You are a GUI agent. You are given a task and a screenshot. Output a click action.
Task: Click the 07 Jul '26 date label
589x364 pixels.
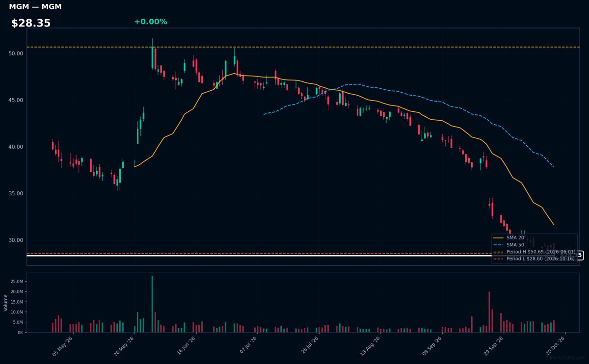click(247, 346)
